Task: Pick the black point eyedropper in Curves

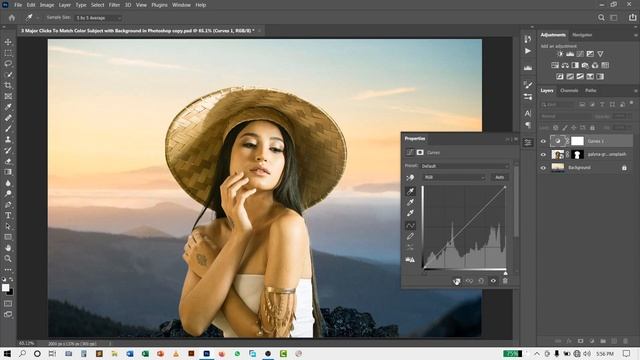Action: coord(410,191)
